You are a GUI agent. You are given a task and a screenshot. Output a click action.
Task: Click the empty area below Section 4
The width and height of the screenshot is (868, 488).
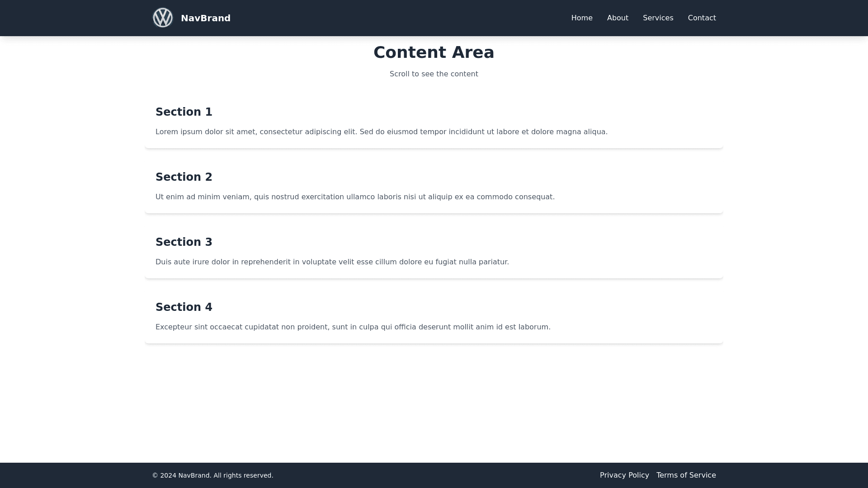[434, 402]
